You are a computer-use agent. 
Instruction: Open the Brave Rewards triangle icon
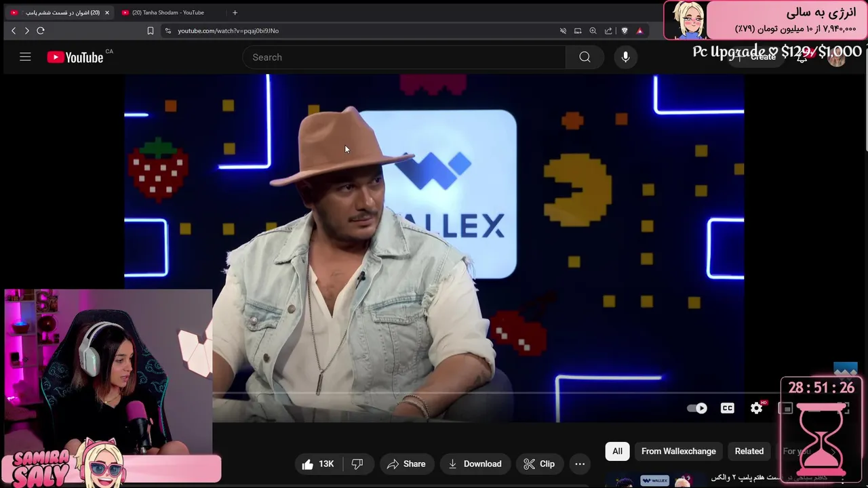(639, 30)
